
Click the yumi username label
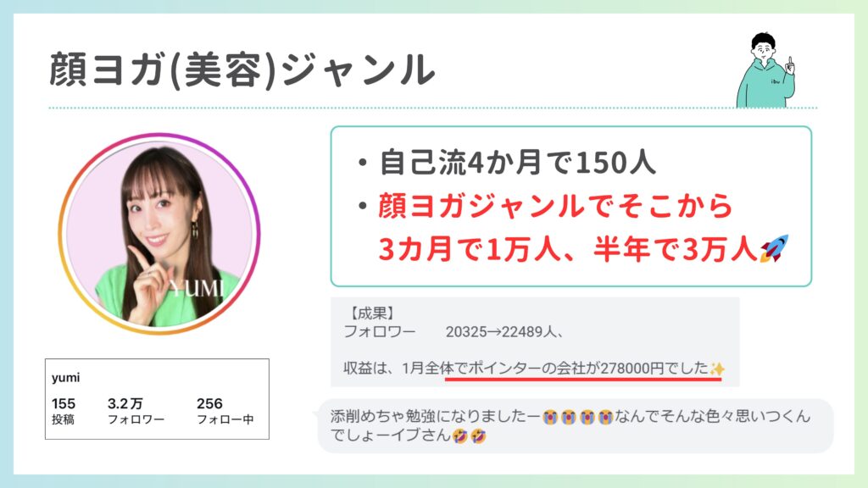pyautogui.click(x=65, y=378)
